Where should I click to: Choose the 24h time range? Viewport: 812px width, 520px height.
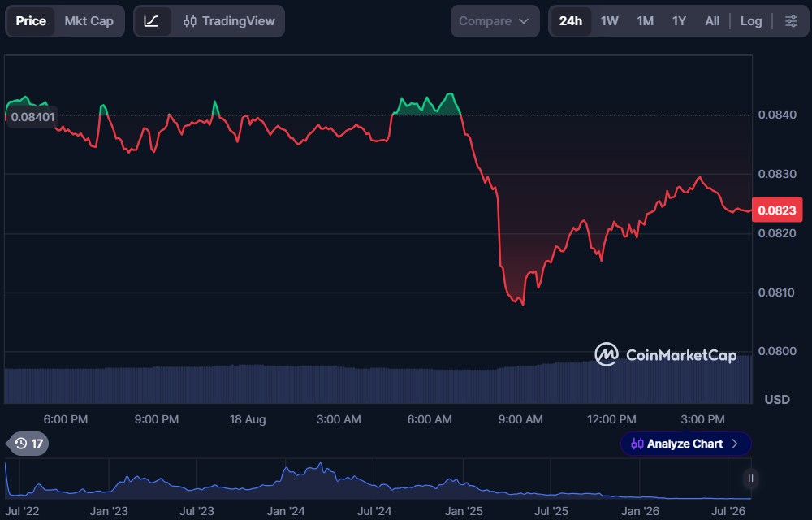click(x=571, y=21)
